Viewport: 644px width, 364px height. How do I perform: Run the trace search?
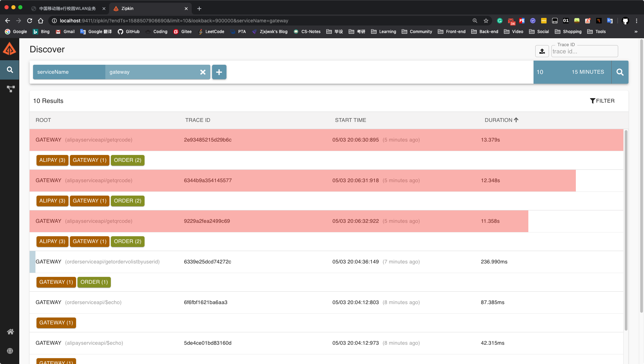pyautogui.click(x=620, y=72)
